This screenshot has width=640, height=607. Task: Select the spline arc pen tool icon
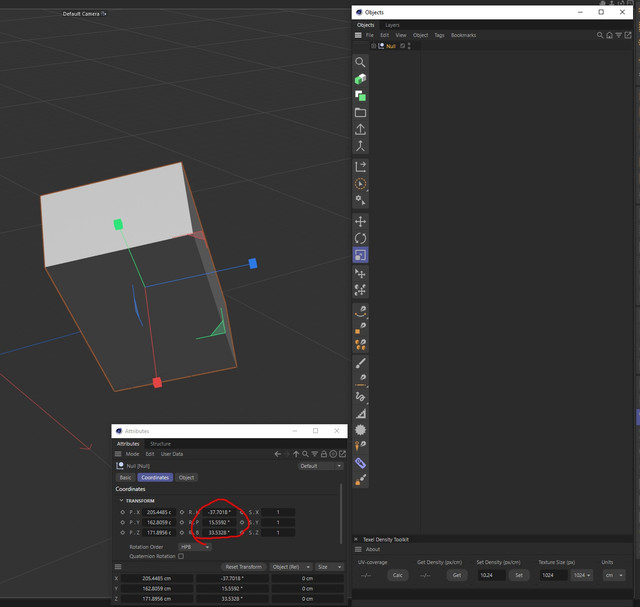click(360, 311)
